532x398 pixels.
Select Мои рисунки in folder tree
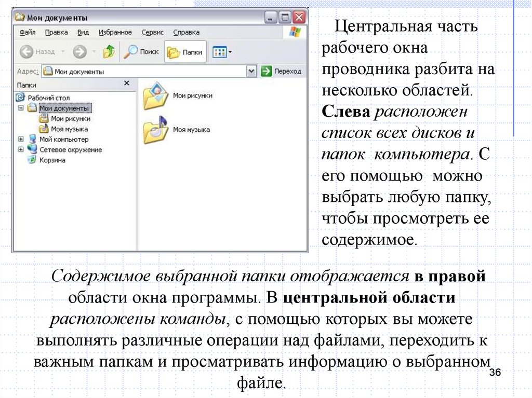tap(71, 119)
